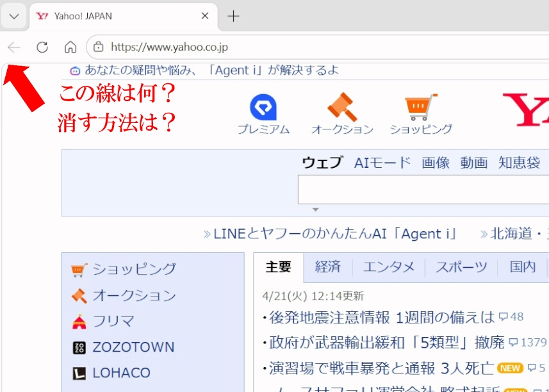549x392 pixels.
Task: Open フリマ via the sidebar house icon
Action: click(x=78, y=321)
